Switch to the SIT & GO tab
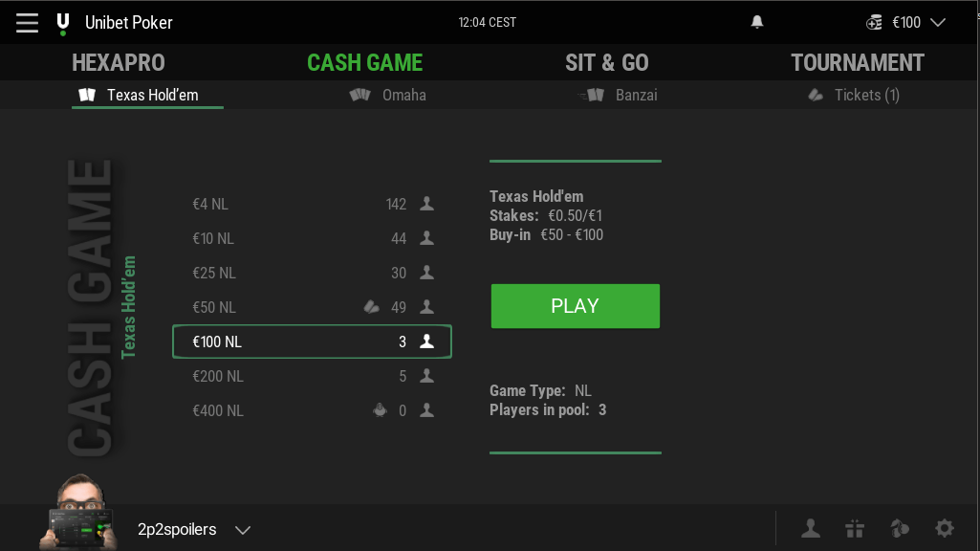The width and height of the screenshot is (980, 551). (607, 63)
